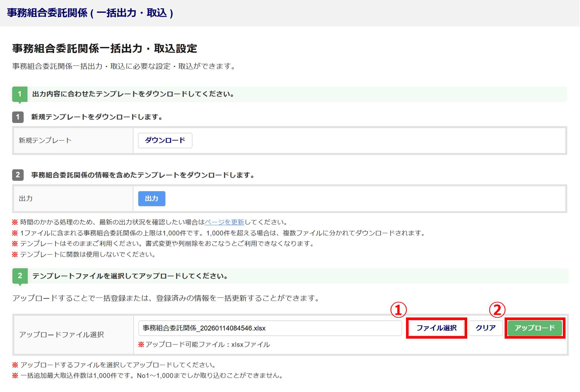Viewport: 580px width, 392px height.
Task: Click the 出力内容に合わせたテンプレート step banner text
Action: pos(133,94)
